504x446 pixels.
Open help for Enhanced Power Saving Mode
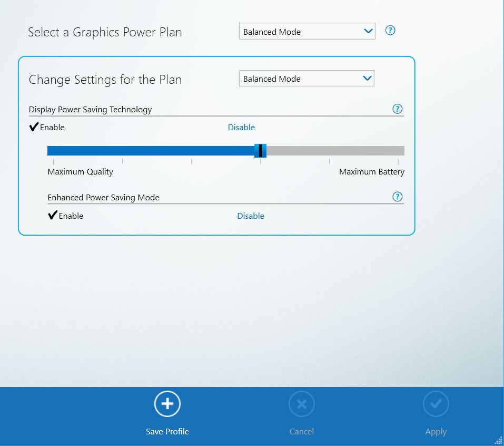[x=398, y=197]
